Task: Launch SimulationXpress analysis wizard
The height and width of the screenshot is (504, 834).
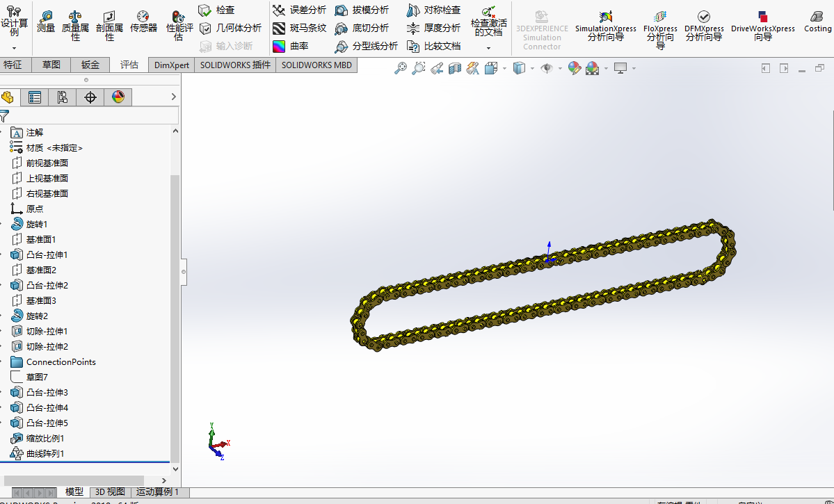Action: coord(605,25)
